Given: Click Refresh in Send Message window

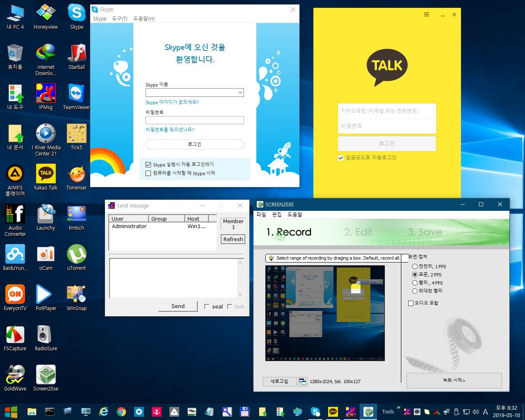Looking at the screenshot, I should tap(233, 240).
